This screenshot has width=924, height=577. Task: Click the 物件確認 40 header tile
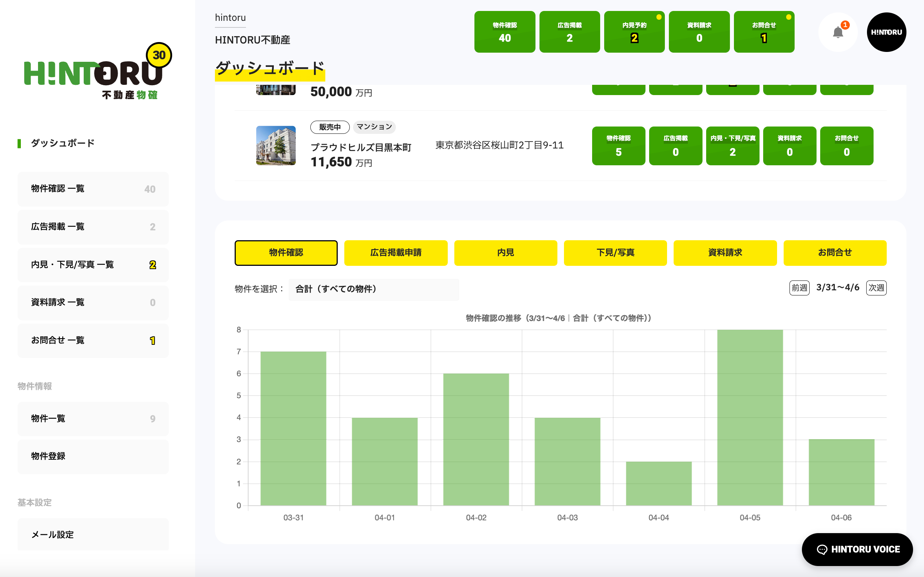504,32
